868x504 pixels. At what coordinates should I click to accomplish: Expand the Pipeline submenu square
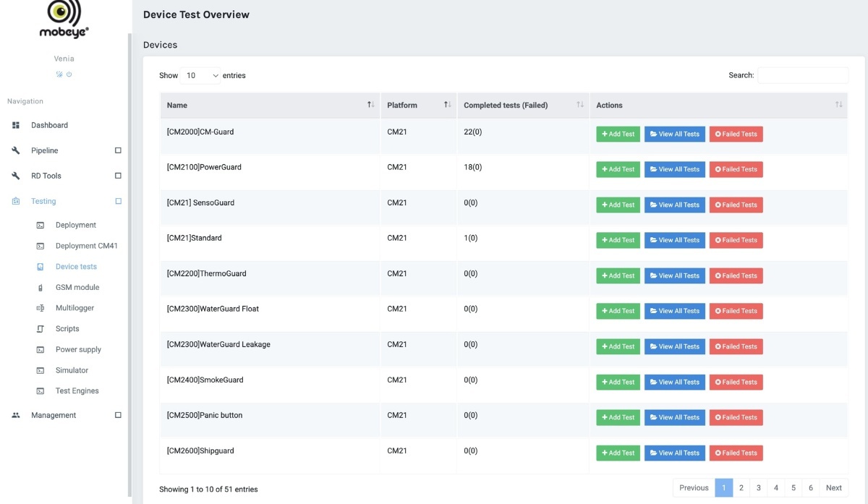pos(118,150)
